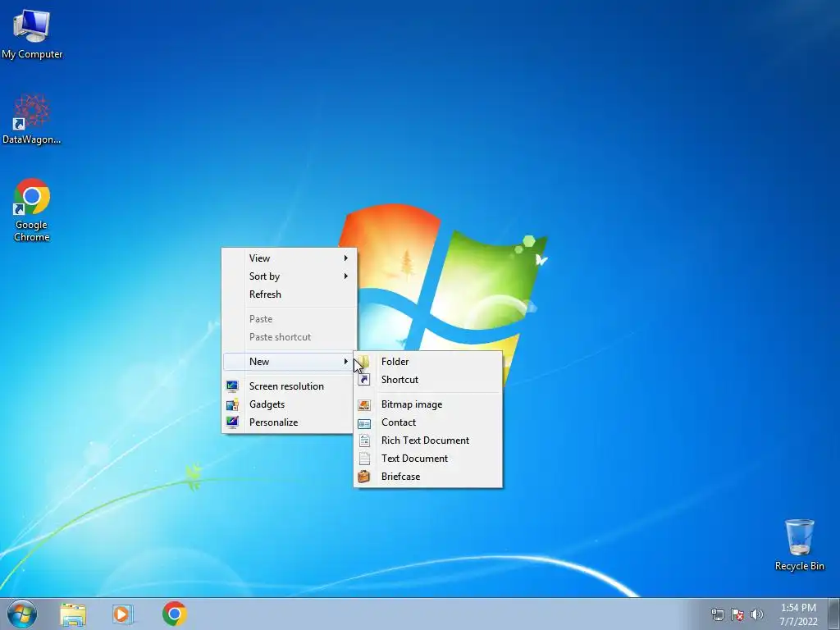The width and height of the screenshot is (840, 630).
Task: Open Windows Explorer from the taskbar
Action: [73, 614]
